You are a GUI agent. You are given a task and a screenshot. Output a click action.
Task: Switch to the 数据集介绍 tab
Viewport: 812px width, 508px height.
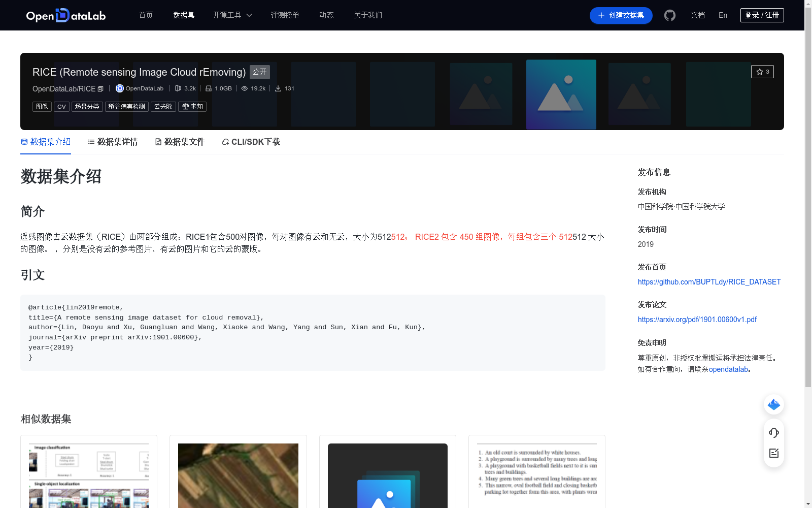coord(46,142)
